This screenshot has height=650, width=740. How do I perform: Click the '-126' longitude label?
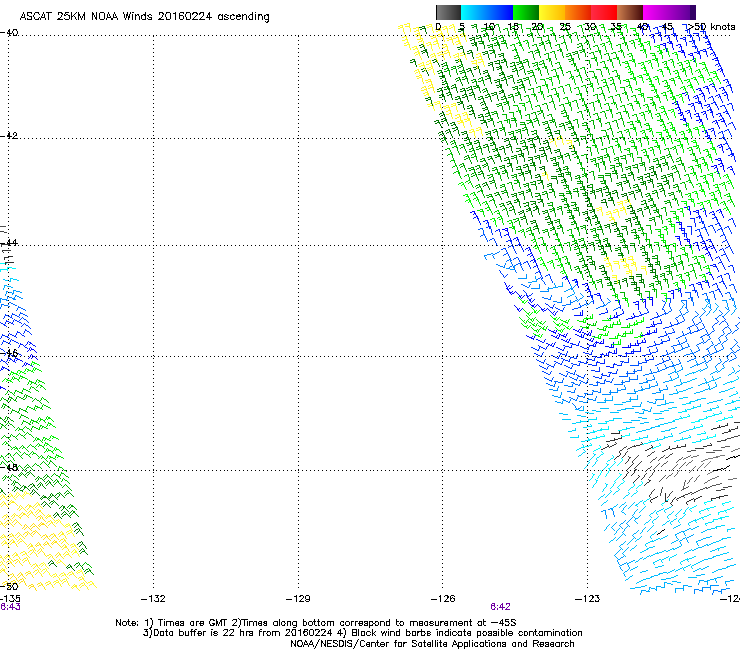(443, 599)
